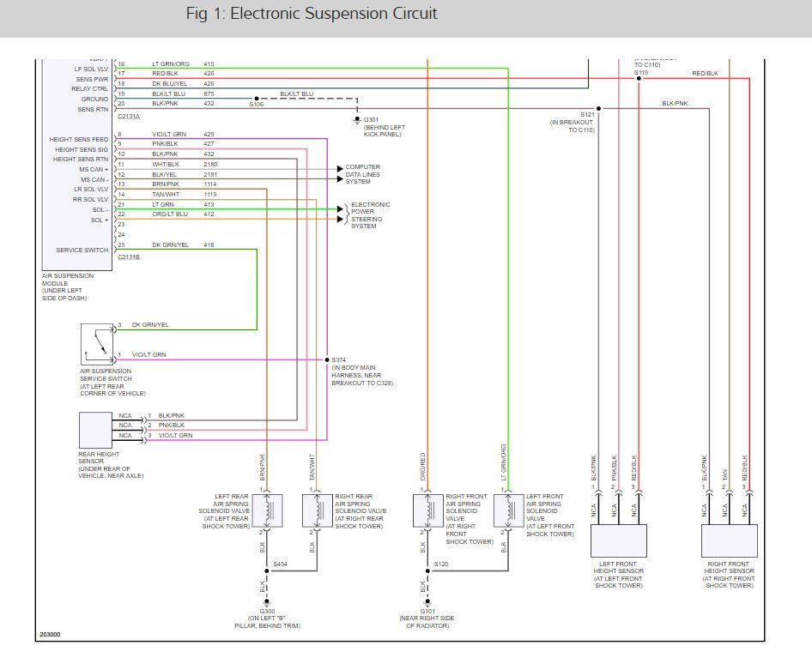
Task: Click the Left Front Height Sensor box
Action: 619,540
